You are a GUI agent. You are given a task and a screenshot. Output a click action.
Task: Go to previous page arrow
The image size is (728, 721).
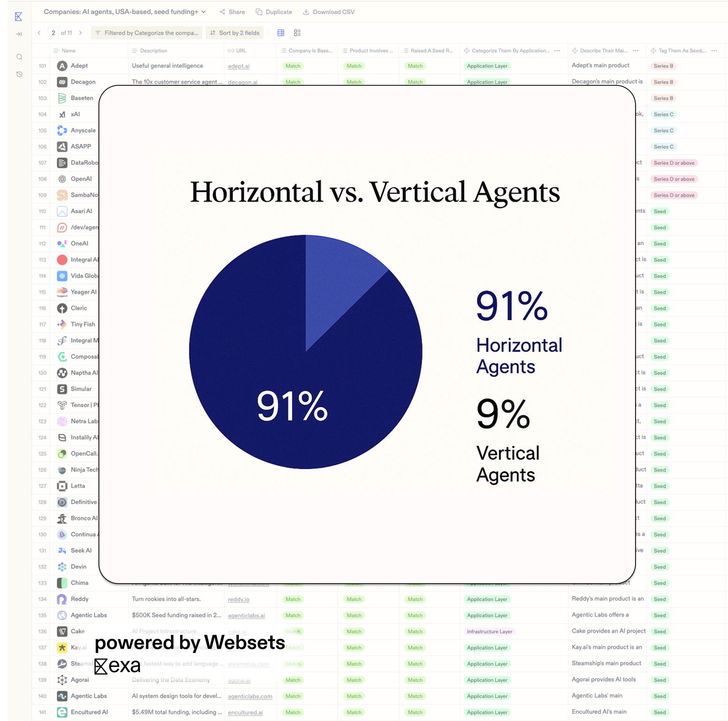click(x=39, y=33)
